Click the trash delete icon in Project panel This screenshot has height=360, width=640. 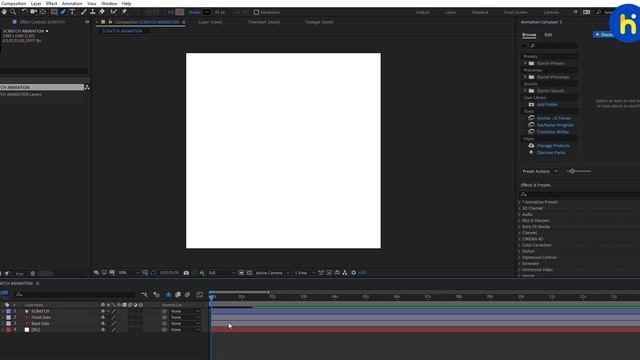point(33,273)
